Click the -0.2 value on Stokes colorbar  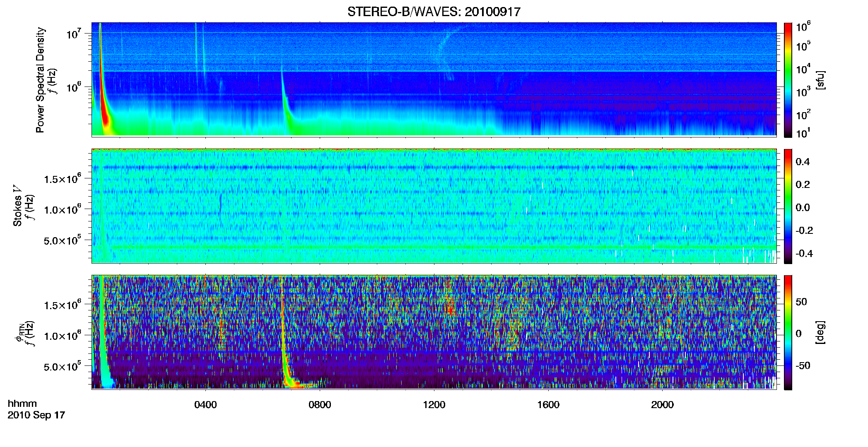804,231
